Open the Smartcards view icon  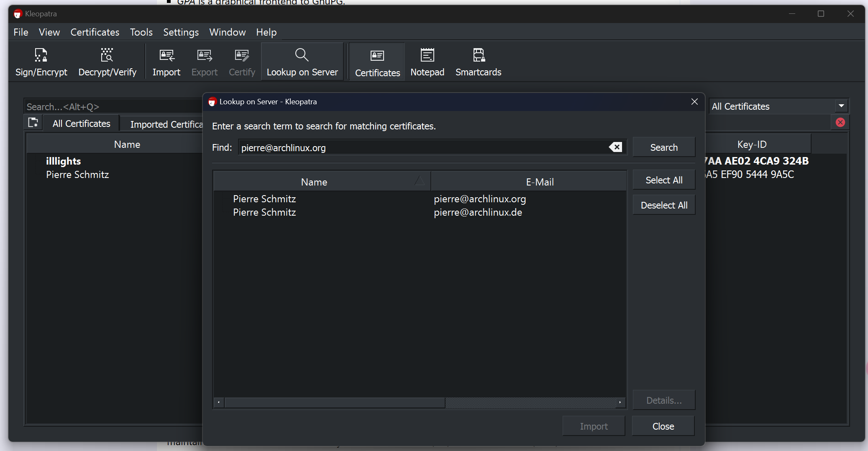(478, 55)
